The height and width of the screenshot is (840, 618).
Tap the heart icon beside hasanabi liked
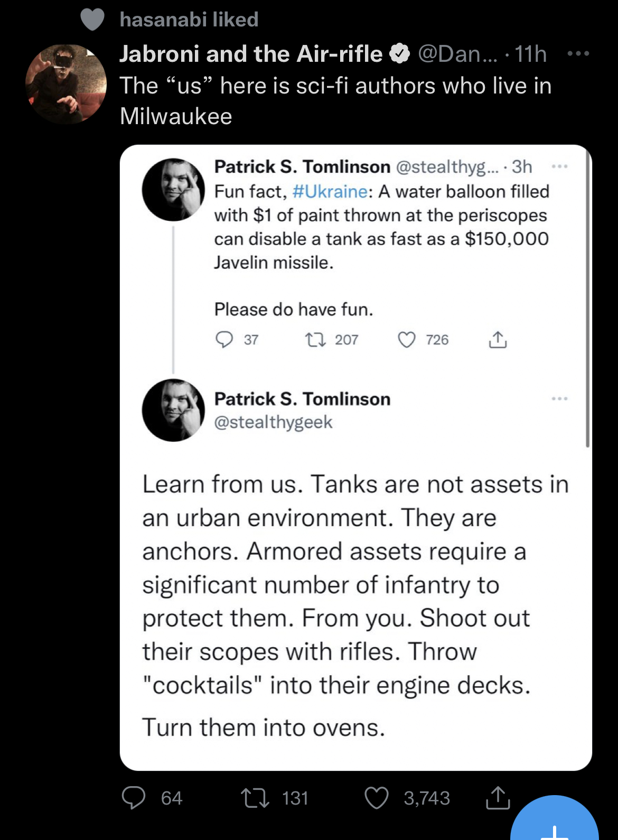click(x=92, y=20)
